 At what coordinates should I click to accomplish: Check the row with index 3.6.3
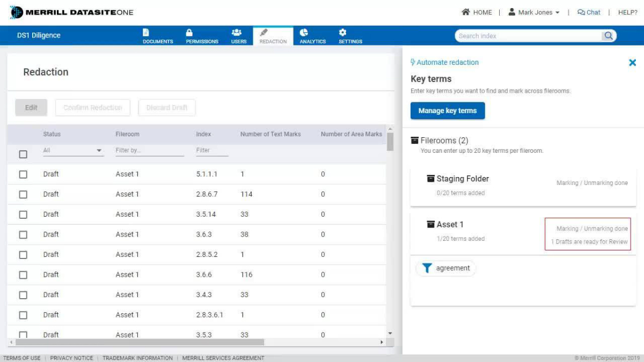[23, 234]
